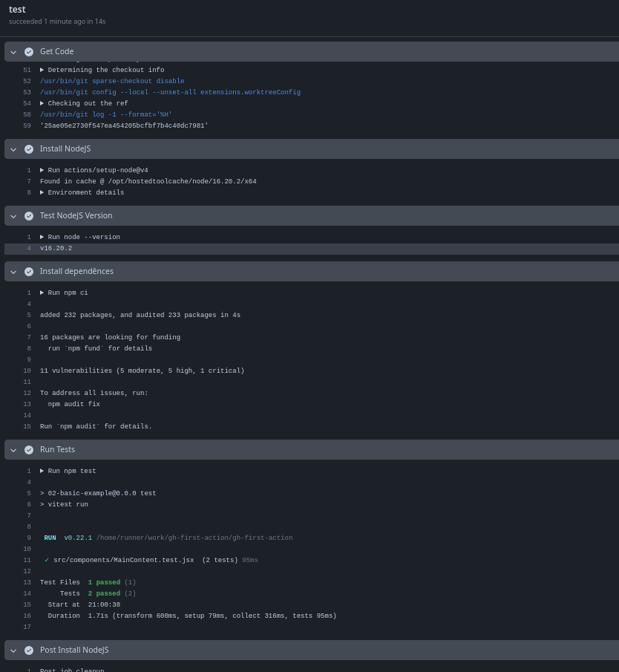Collapse the Install NodeJS step section
619x672 pixels.
pyautogui.click(x=13, y=149)
